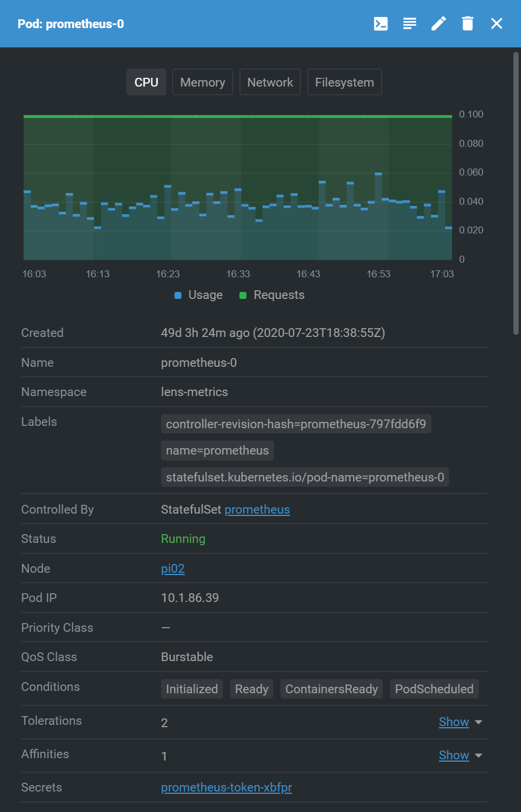Click the Running status text
521x812 pixels.
click(183, 539)
